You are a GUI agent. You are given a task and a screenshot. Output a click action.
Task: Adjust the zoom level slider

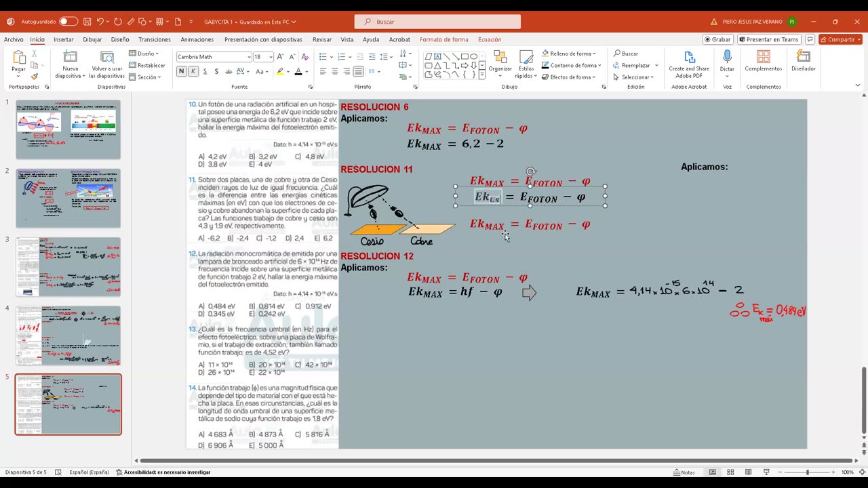click(807, 472)
